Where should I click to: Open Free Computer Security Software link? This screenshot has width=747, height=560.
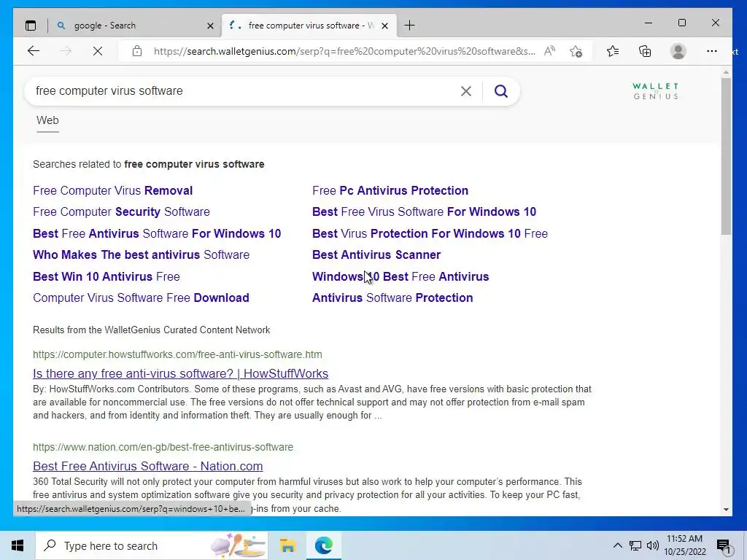point(122,212)
